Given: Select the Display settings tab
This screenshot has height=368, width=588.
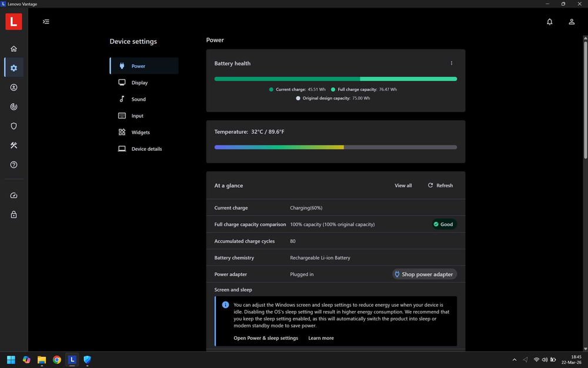Looking at the screenshot, I should [144, 82].
